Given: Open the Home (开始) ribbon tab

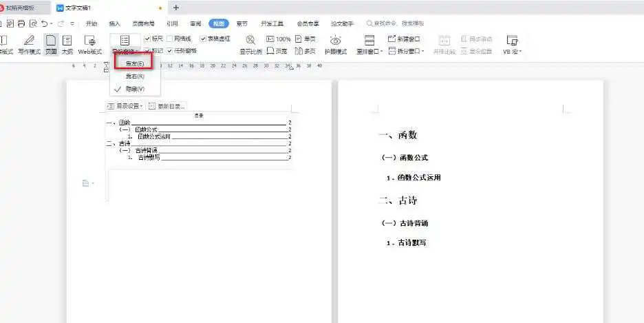Looking at the screenshot, I should coord(92,24).
